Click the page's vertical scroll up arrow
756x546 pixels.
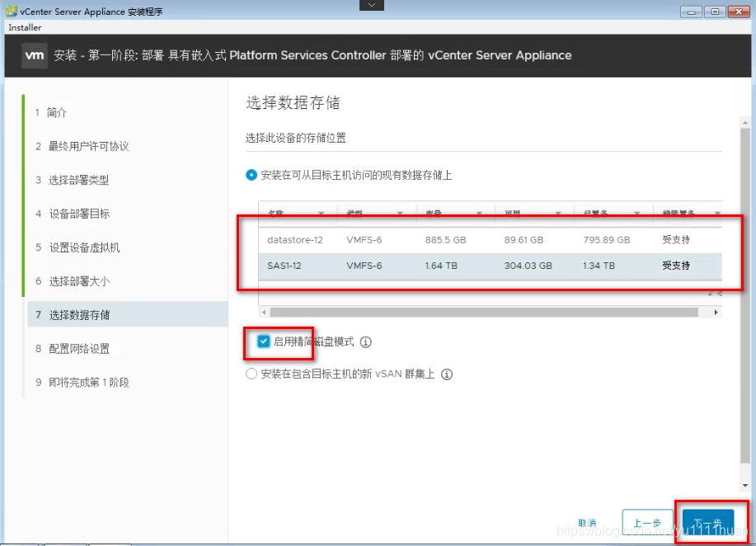coord(745,124)
